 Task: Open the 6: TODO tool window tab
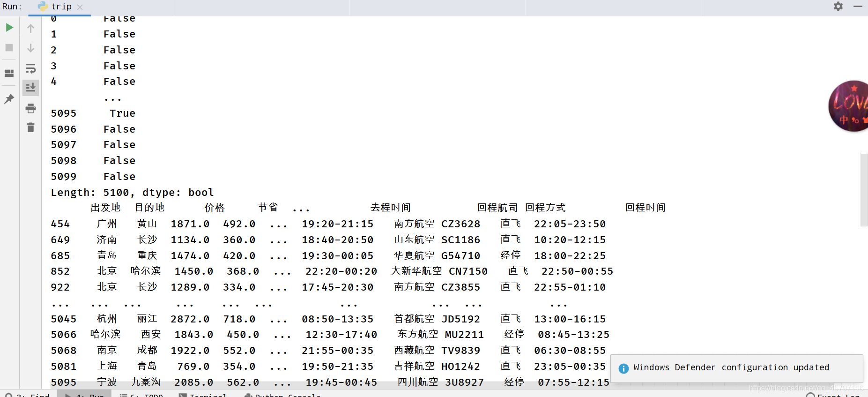141,394
